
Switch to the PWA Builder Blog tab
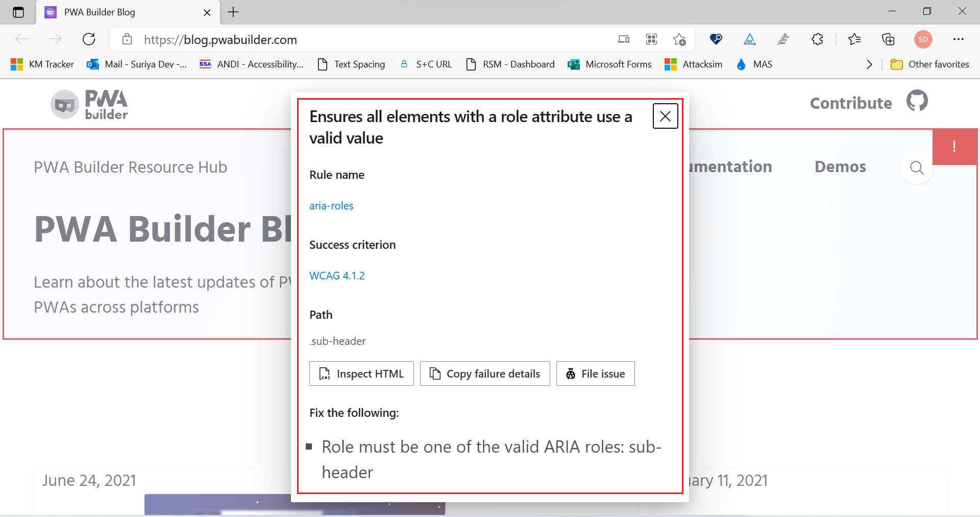[x=102, y=12]
